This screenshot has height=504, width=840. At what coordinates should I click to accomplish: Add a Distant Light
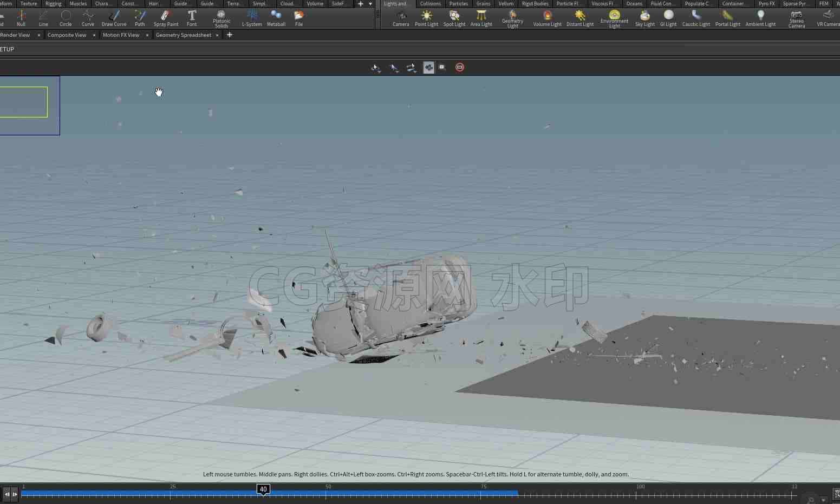tap(580, 18)
